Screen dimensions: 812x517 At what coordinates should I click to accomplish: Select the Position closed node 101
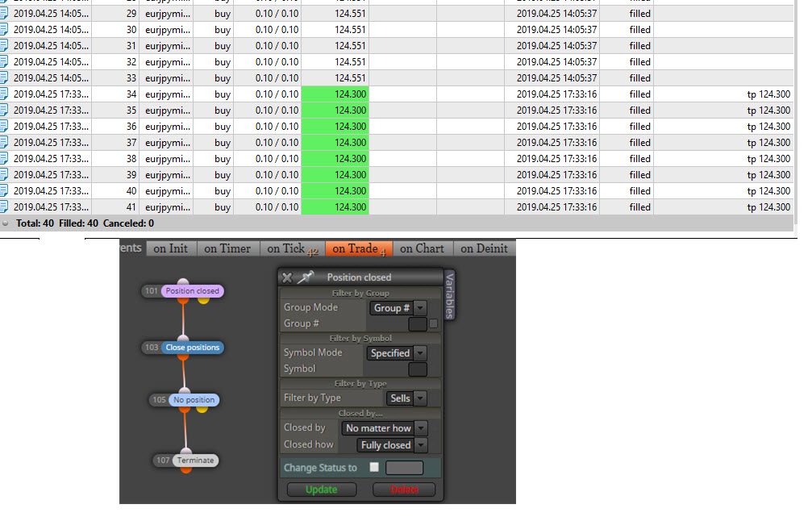coord(192,291)
